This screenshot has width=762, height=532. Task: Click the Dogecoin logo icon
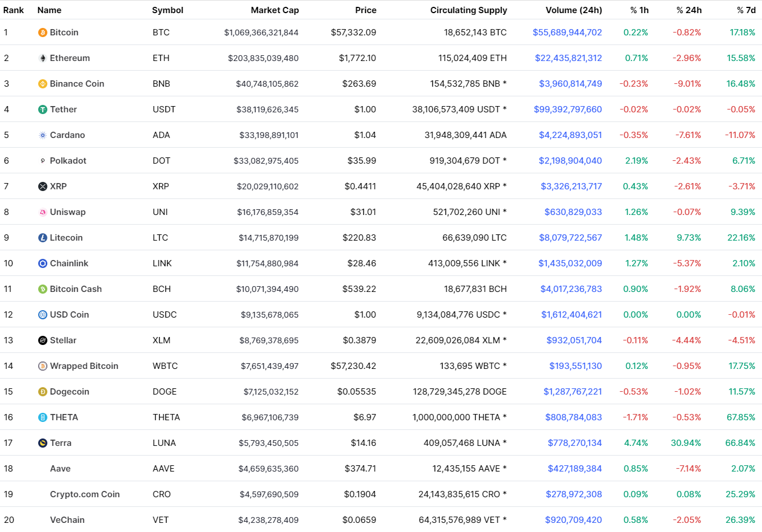coord(43,392)
